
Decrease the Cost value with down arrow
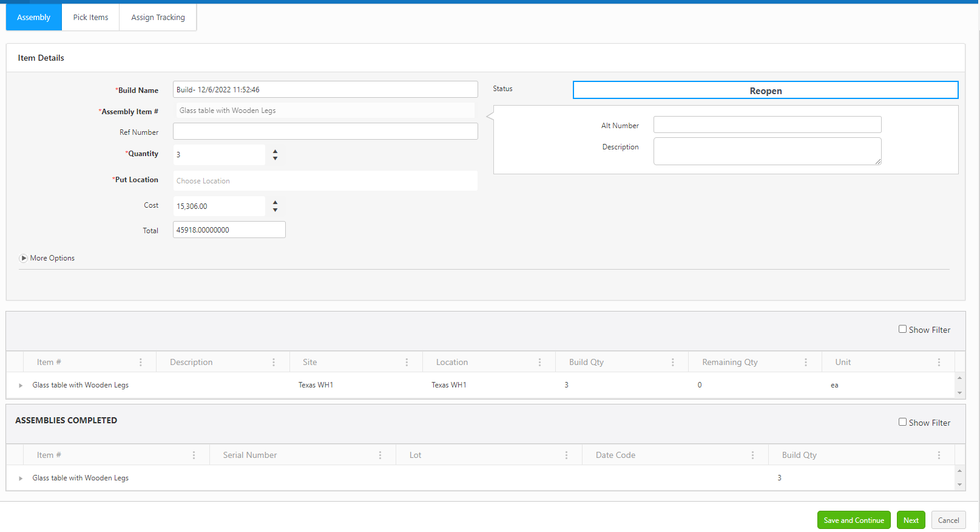click(x=275, y=210)
